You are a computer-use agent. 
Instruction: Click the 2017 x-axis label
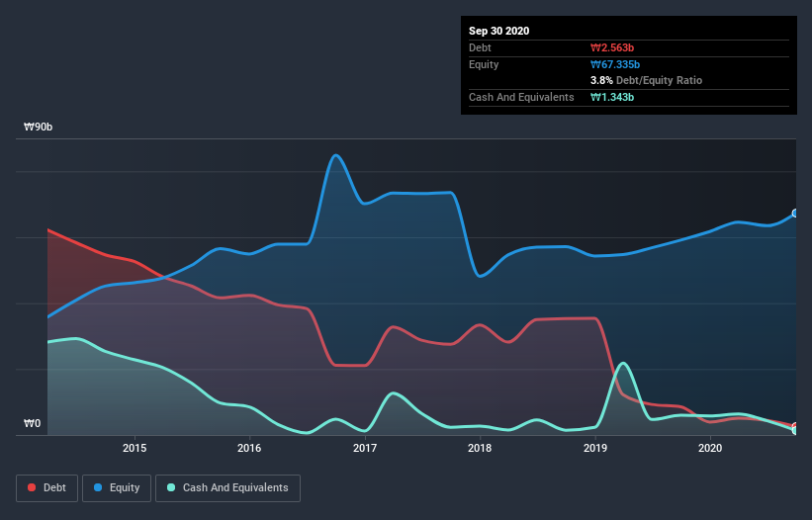click(x=365, y=448)
